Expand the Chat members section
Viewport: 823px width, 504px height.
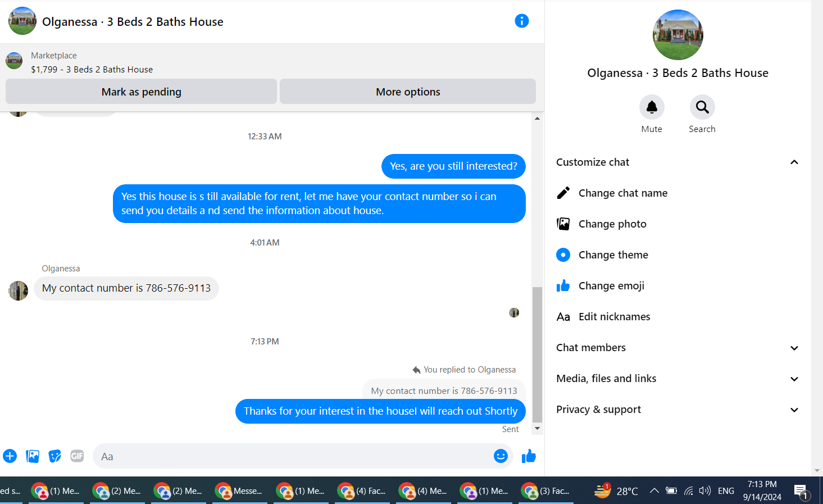pyautogui.click(x=677, y=348)
